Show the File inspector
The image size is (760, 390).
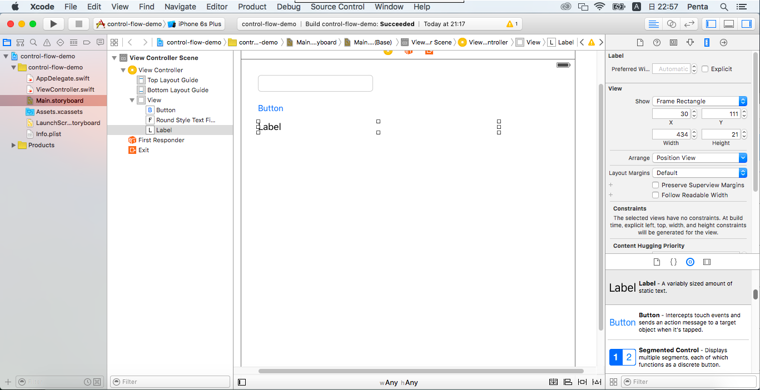[x=640, y=43]
